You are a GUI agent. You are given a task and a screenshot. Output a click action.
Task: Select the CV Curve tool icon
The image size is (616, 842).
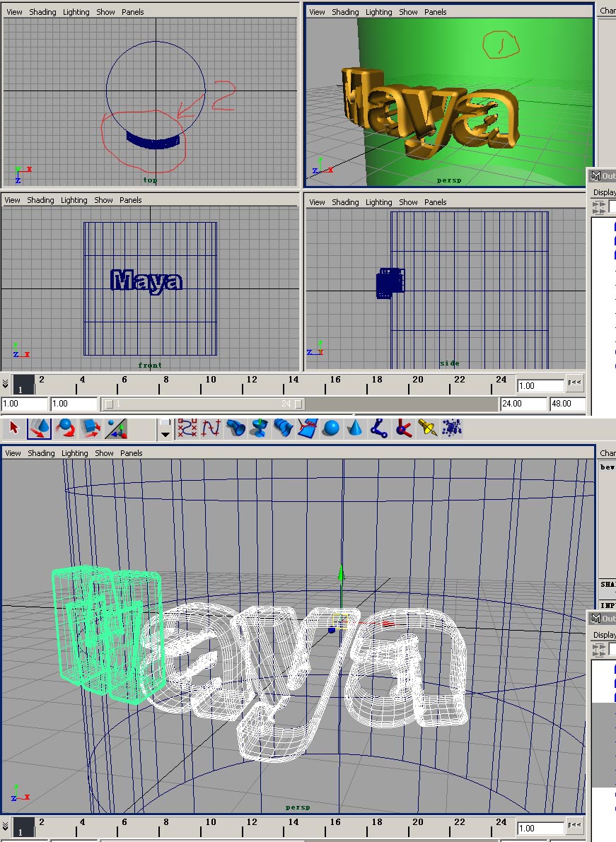(187, 428)
